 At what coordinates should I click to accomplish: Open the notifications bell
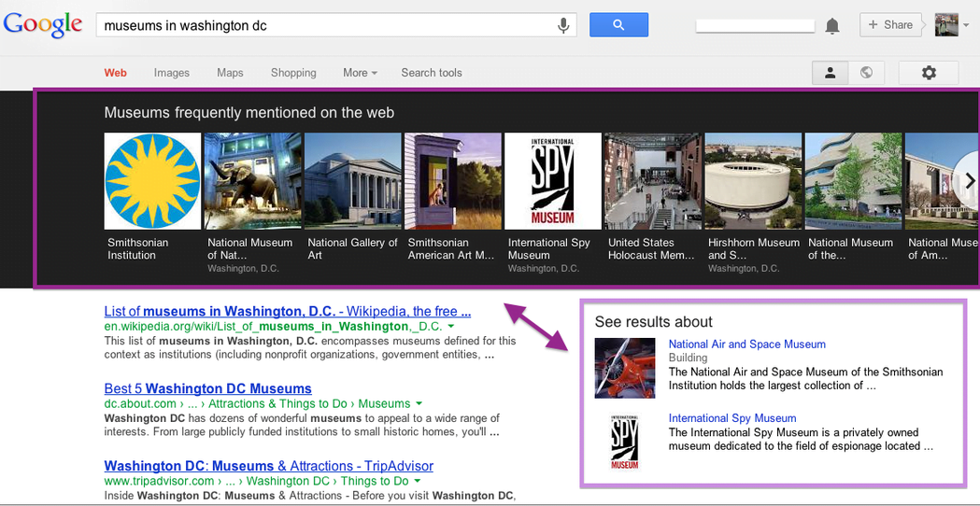click(831, 25)
